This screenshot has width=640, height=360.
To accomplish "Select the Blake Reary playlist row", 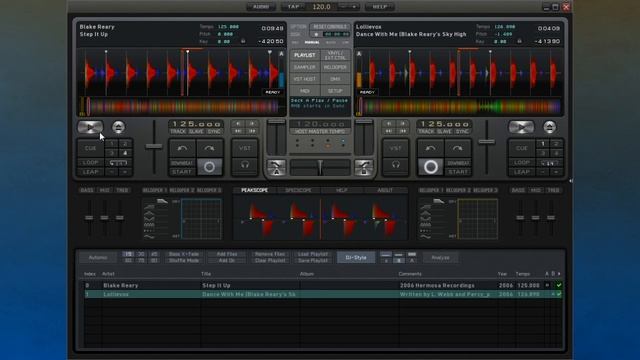I will [x=323, y=285].
